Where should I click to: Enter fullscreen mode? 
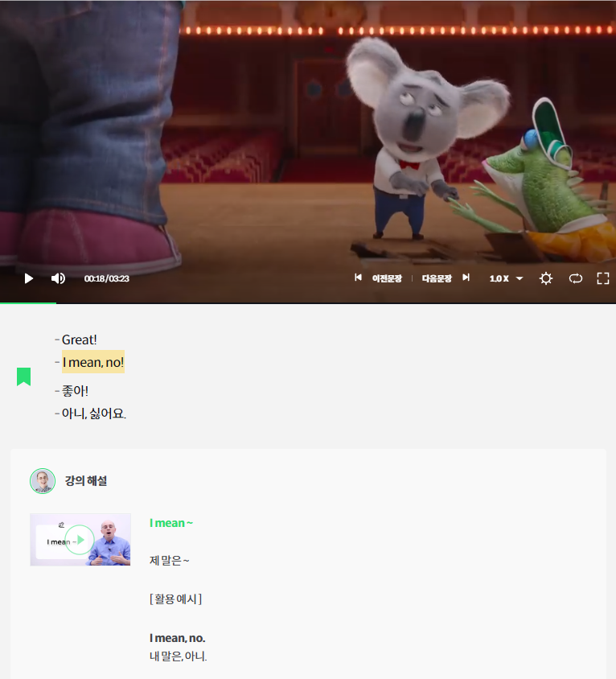[x=603, y=278]
